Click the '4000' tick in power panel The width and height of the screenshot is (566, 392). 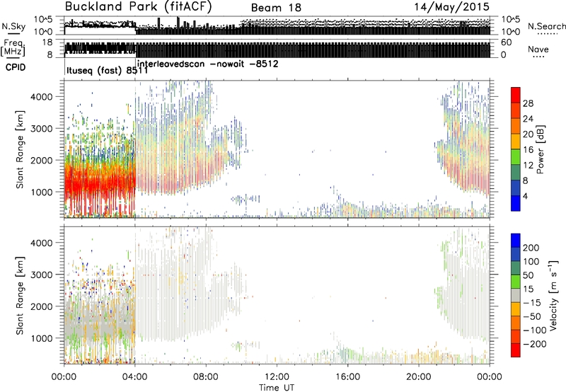(x=42, y=97)
